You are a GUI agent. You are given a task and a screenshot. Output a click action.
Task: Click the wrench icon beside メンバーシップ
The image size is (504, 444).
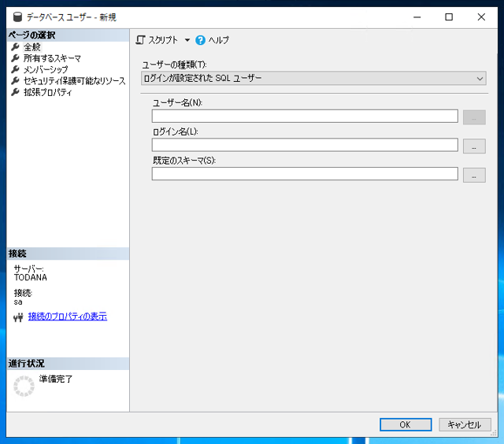15,69
